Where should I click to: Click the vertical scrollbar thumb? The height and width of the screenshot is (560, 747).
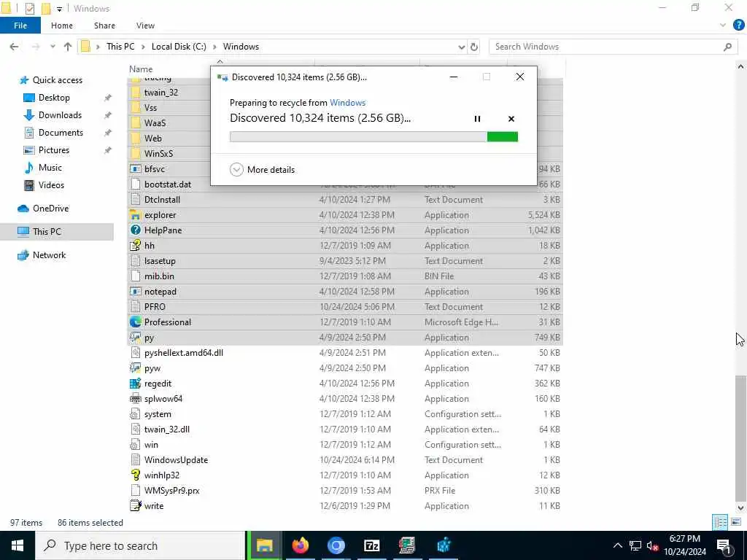point(740,438)
